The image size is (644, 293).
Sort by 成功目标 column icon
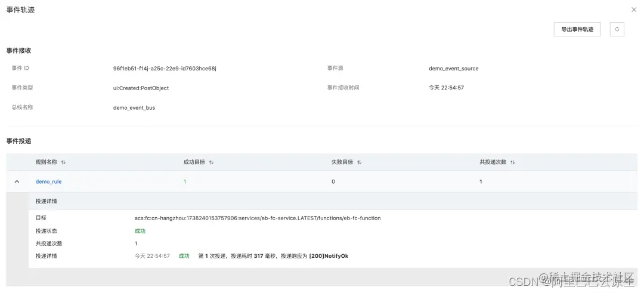pyautogui.click(x=211, y=162)
